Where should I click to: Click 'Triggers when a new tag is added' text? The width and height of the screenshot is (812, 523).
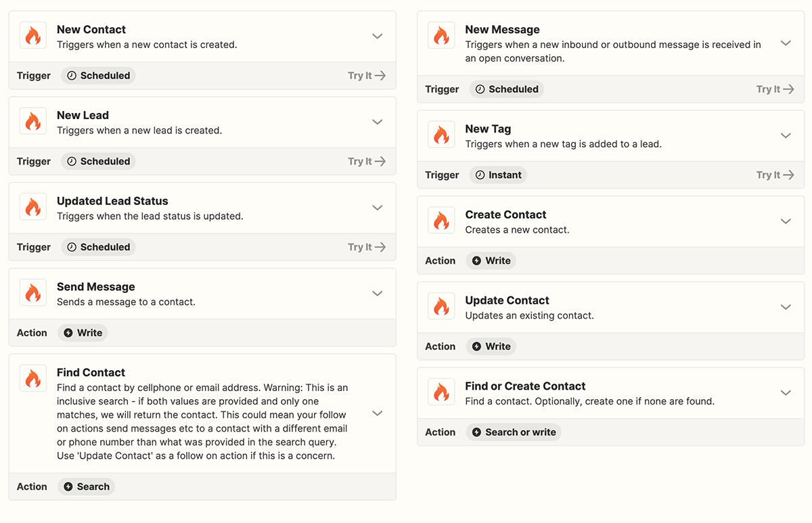point(563,143)
